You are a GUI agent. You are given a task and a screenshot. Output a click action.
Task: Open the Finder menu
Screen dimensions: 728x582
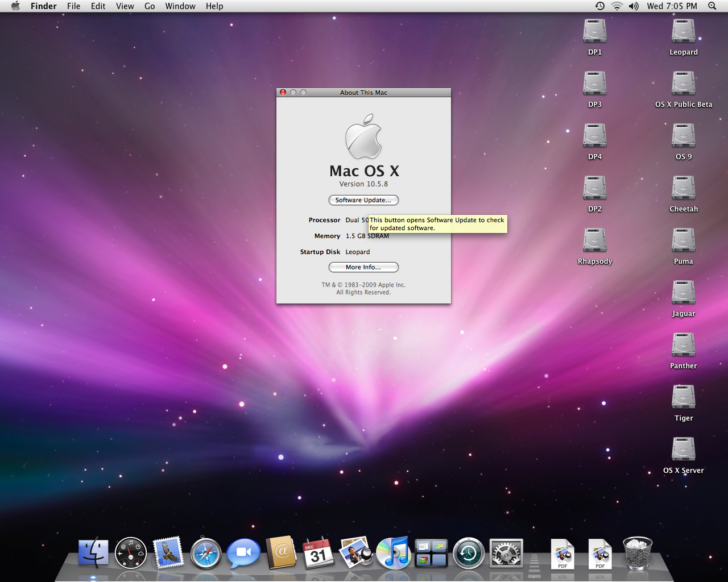coord(44,6)
